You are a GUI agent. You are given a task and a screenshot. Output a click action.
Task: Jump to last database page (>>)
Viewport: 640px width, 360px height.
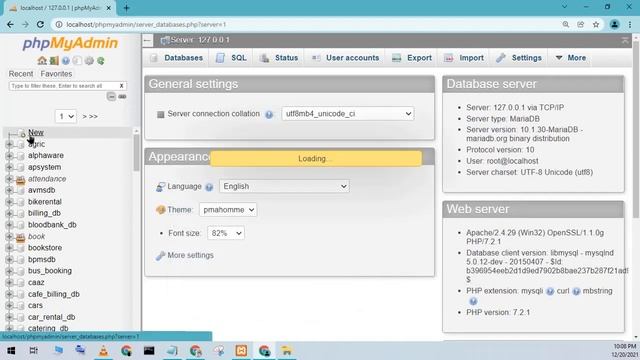[93, 117]
